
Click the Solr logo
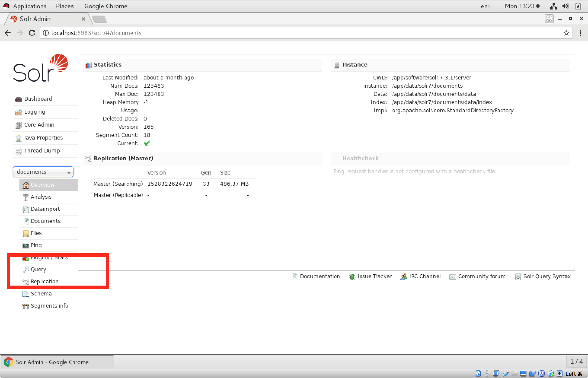pyautogui.click(x=40, y=68)
